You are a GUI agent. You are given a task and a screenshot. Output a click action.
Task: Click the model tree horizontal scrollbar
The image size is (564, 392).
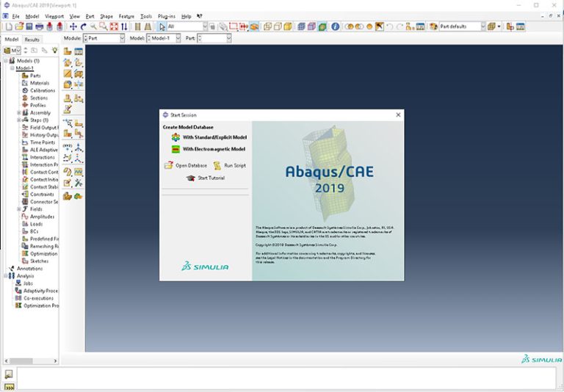[31, 360]
